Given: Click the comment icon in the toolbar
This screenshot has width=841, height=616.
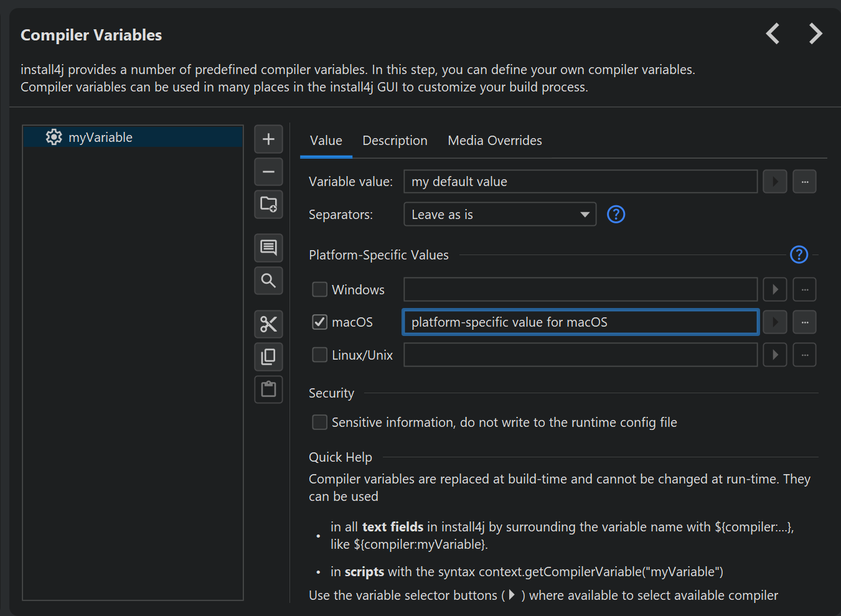Looking at the screenshot, I should click(x=268, y=248).
